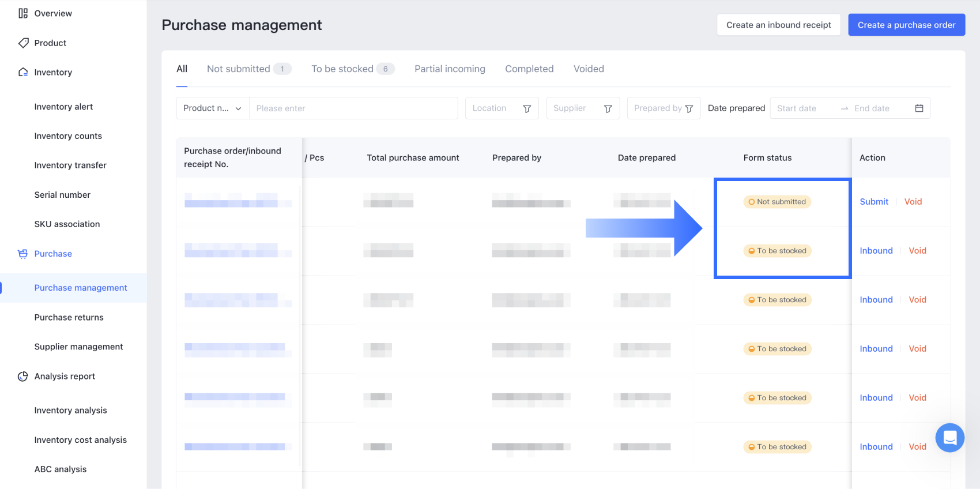The height and width of the screenshot is (489, 980).
Task: Switch to the Not submitted tab
Action: tap(239, 69)
